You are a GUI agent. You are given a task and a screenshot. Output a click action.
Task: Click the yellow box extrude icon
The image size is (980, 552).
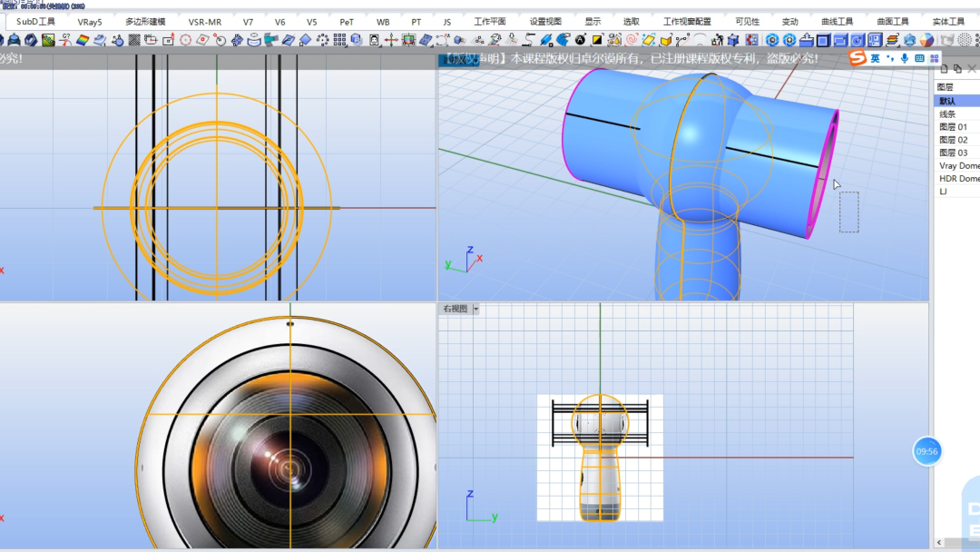[666, 40]
